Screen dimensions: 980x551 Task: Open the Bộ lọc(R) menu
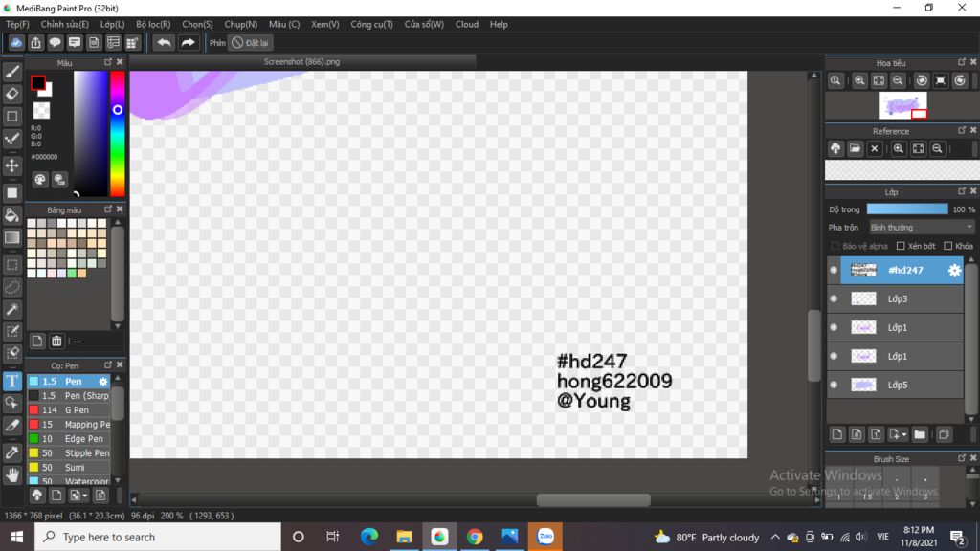153,24
